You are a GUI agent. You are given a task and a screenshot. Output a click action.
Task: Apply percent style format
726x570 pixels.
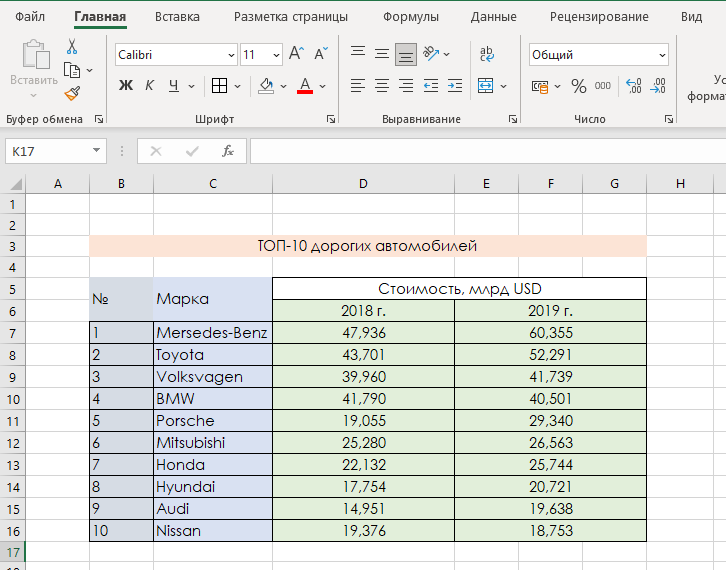pos(579,86)
